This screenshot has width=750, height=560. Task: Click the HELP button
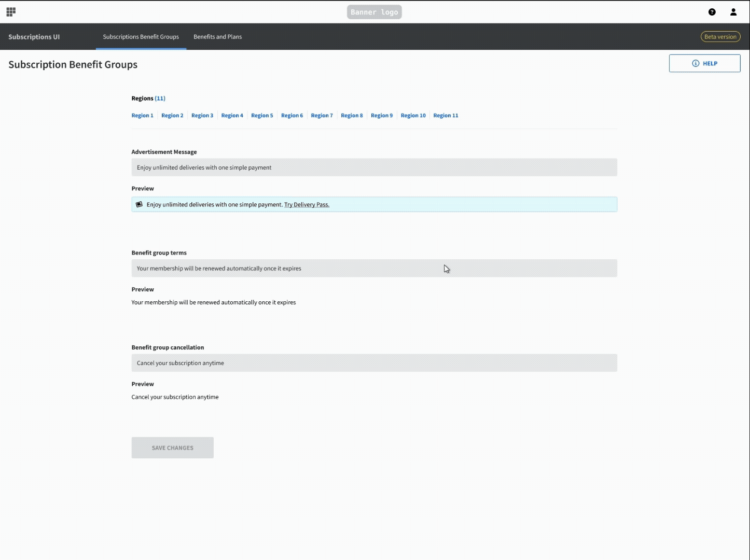click(x=704, y=63)
